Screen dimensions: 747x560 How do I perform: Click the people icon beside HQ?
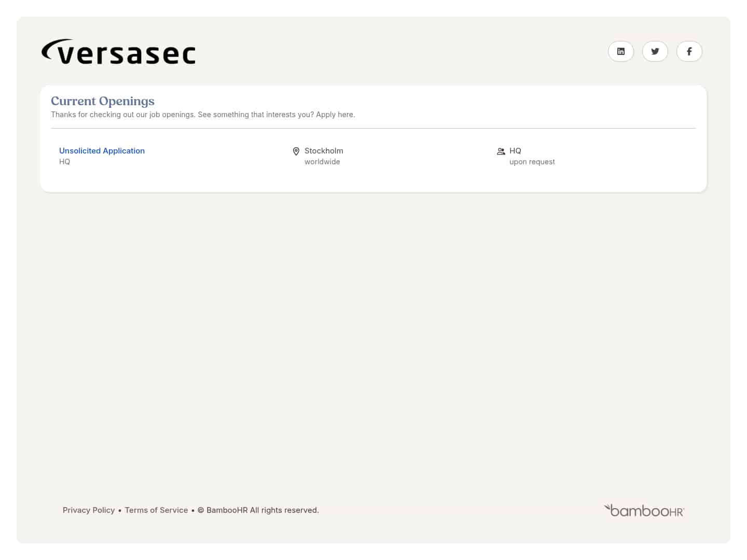click(x=501, y=151)
